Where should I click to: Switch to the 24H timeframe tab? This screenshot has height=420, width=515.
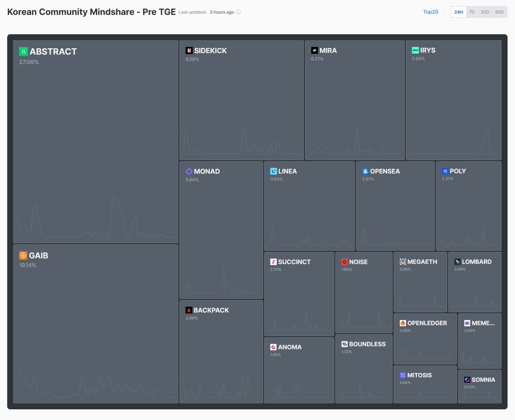click(x=459, y=12)
